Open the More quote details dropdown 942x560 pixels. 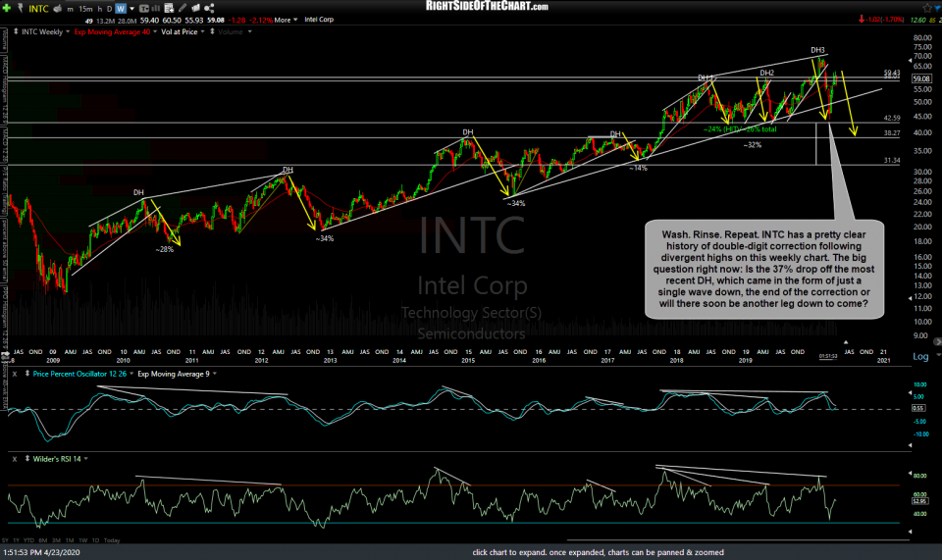[286, 20]
